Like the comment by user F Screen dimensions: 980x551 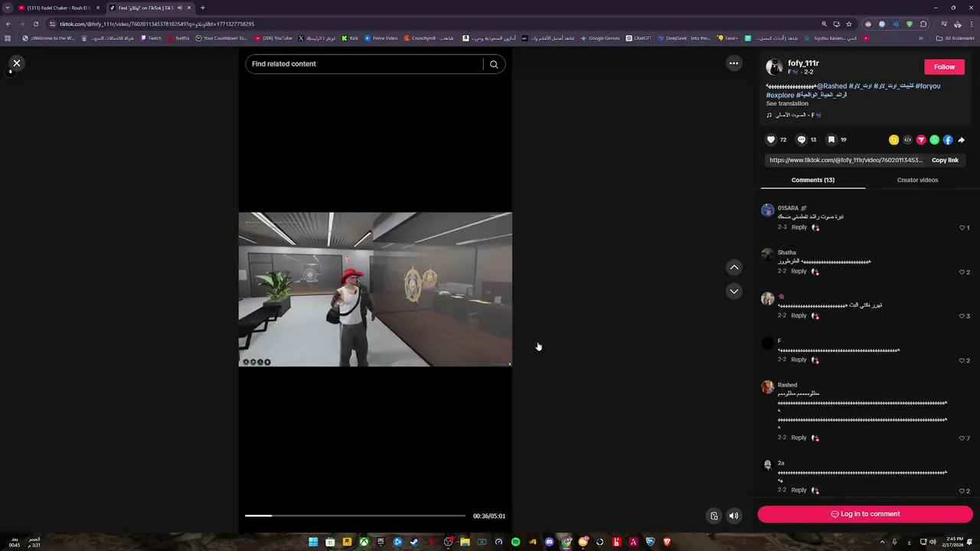click(x=962, y=360)
